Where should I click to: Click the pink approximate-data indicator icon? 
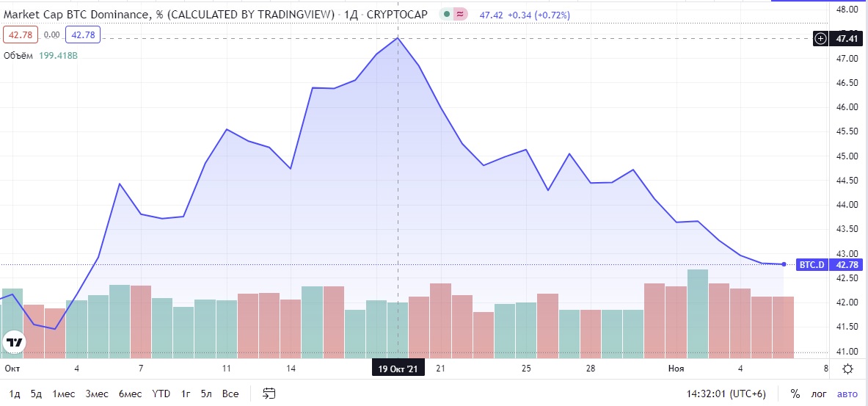click(x=461, y=14)
